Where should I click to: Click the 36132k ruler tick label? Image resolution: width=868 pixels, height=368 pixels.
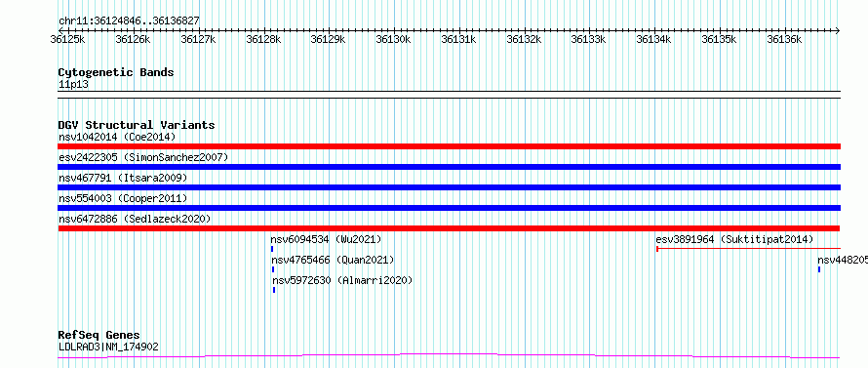pyautogui.click(x=524, y=39)
